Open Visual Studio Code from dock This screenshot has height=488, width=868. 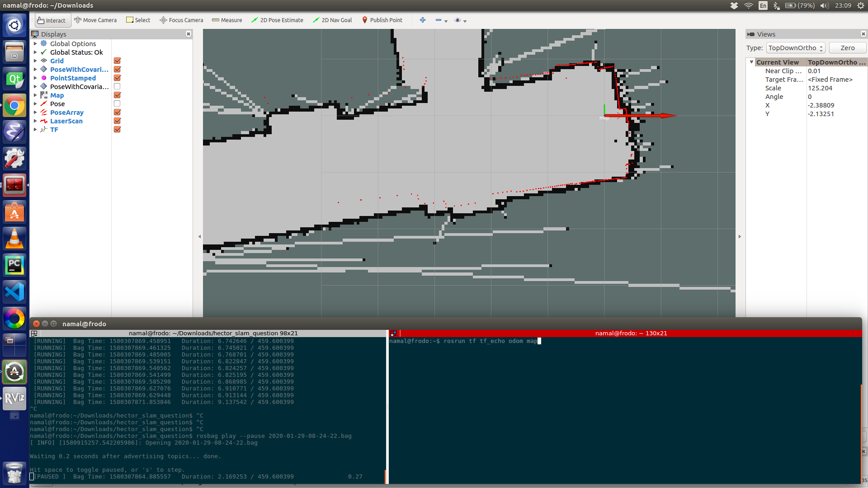click(14, 292)
